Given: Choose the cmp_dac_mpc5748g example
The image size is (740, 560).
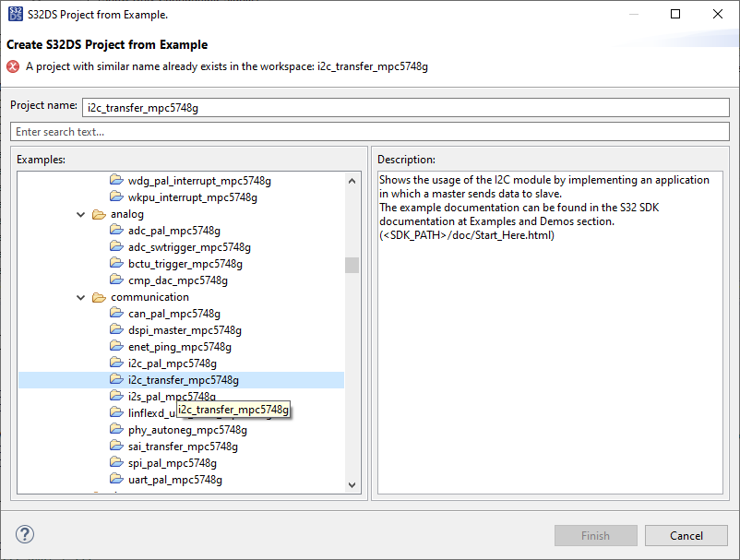Looking at the screenshot, I should [178, 280].
